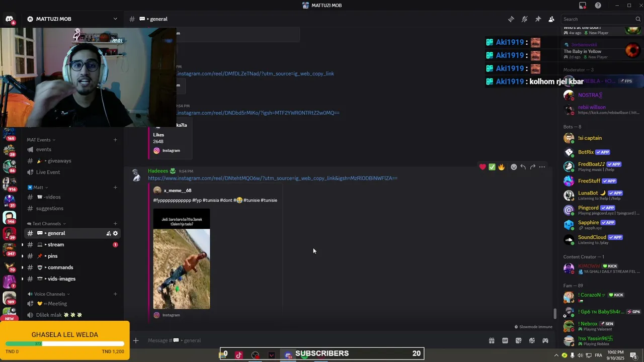This screenshot has width=644, height=362.
Task: Create a channel in Text Channels
Action: [x=115, y=224]
